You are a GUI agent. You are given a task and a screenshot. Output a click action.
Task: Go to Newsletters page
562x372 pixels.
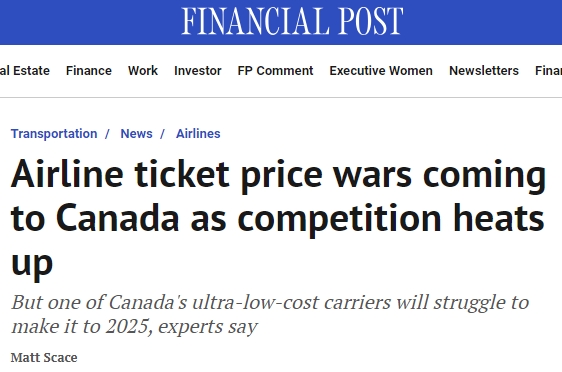pos(484,71)
